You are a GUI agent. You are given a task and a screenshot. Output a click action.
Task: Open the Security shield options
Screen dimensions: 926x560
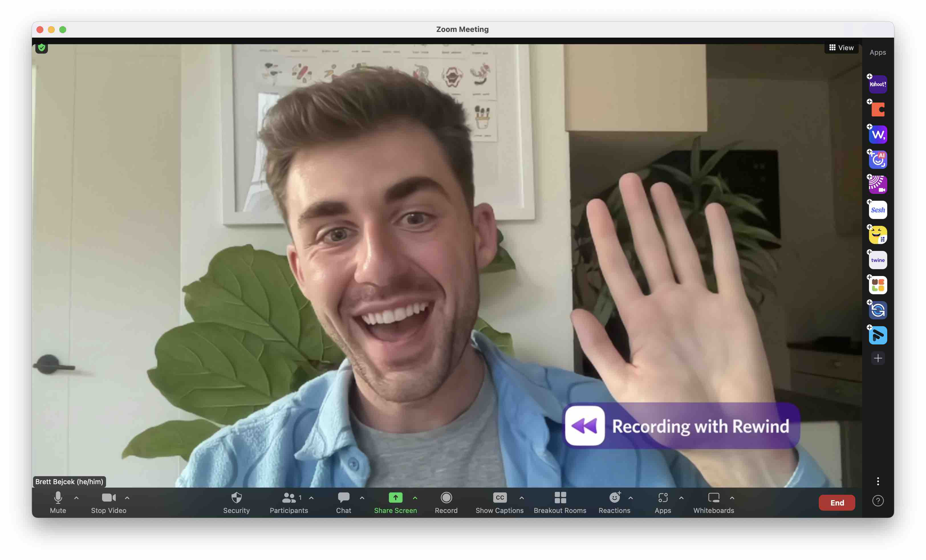(236, 502)
